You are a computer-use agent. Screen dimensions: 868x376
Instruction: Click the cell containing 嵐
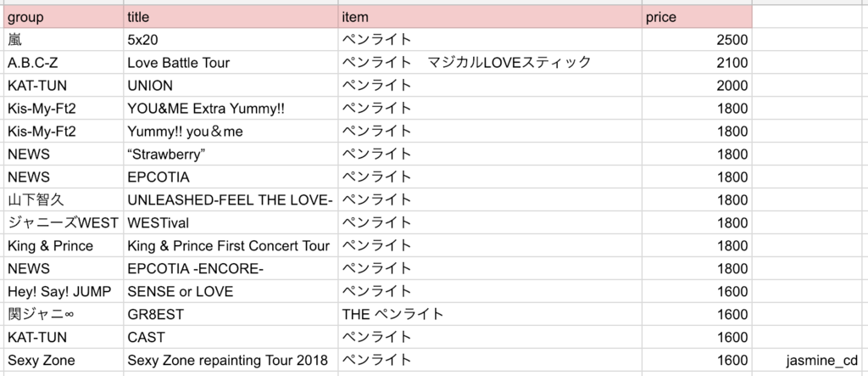coord(64,40)
